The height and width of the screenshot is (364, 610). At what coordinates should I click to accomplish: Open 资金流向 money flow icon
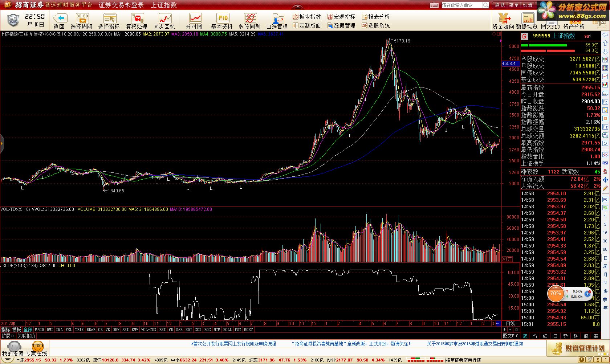[504, 18]
